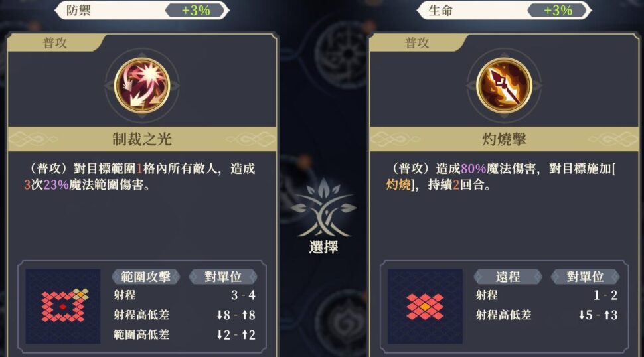
Task: Click the 射程 3 - 4 row
Action: [x=185, y=295]
